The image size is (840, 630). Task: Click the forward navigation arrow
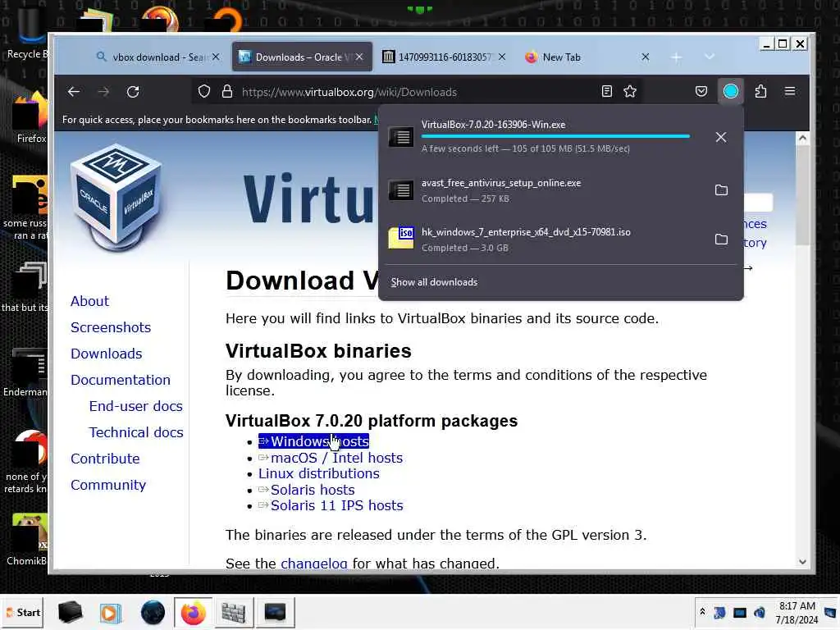click(103, 92)
